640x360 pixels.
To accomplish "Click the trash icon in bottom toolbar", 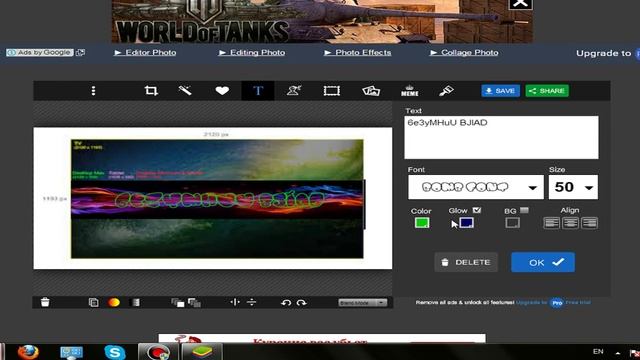I will tap(45, 302).
